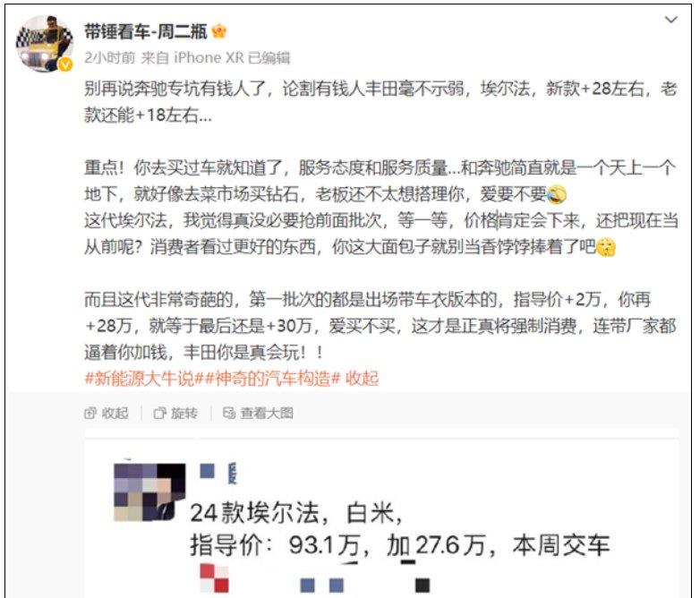Open the post options chevron menu
This screenshot has height=598, width=700.
671,20
